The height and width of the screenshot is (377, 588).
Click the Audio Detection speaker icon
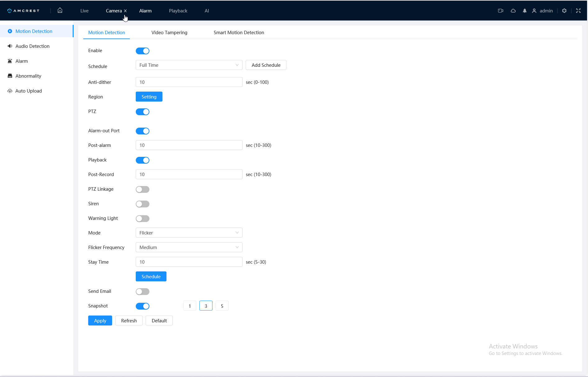point(10,46)
